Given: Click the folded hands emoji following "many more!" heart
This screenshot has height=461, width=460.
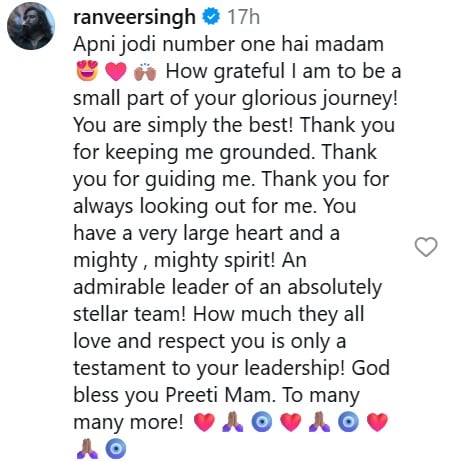Looking at the screenshot, I should [233, 422].
